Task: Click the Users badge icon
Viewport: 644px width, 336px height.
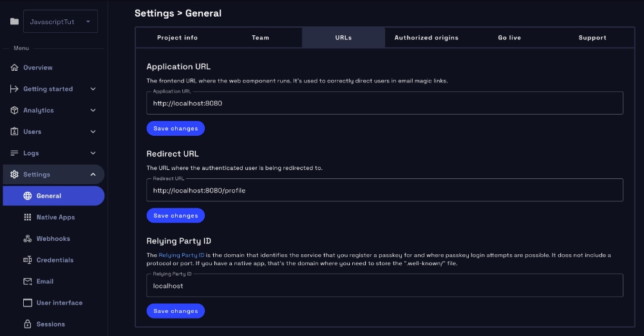Action: [15, 131]
